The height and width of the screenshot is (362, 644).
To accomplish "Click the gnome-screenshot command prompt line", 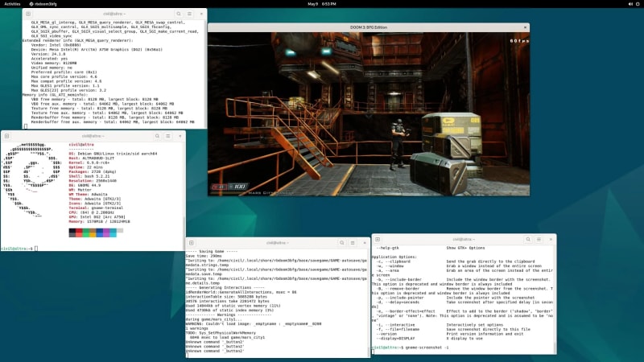I will coord(427,347).
